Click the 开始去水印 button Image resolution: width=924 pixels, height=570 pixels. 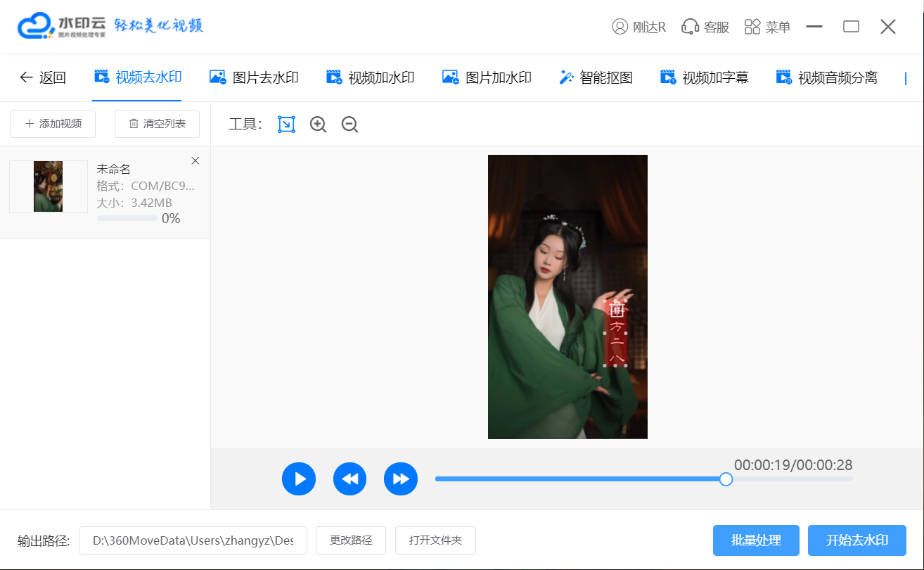857,540
